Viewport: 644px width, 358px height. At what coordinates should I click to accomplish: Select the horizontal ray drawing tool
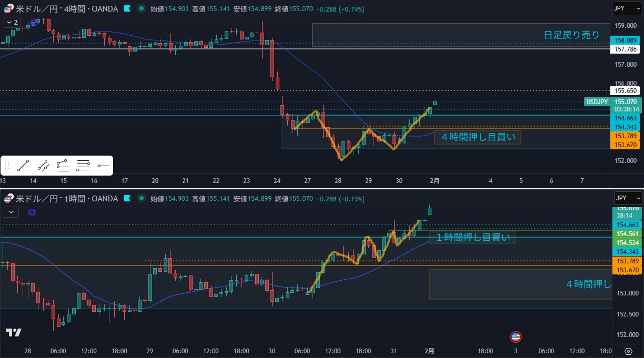tap(103, 166)
